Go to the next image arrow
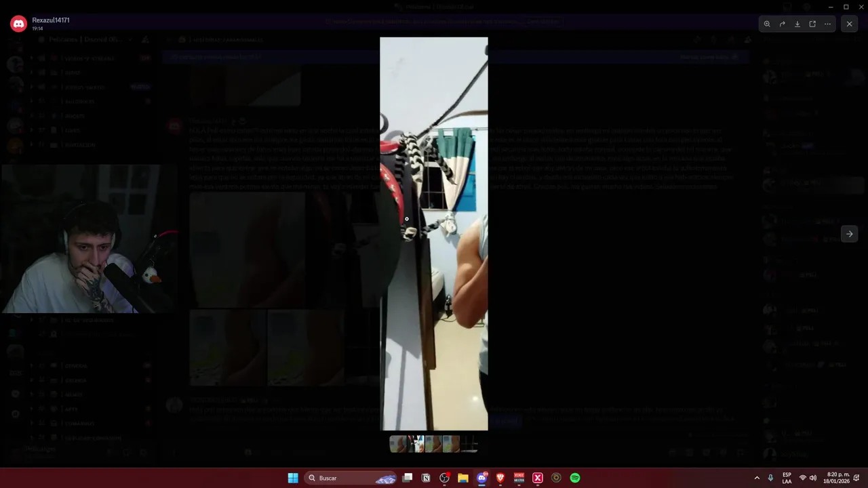Viewport: 868px width, 488px height. [x=849, y=234]
